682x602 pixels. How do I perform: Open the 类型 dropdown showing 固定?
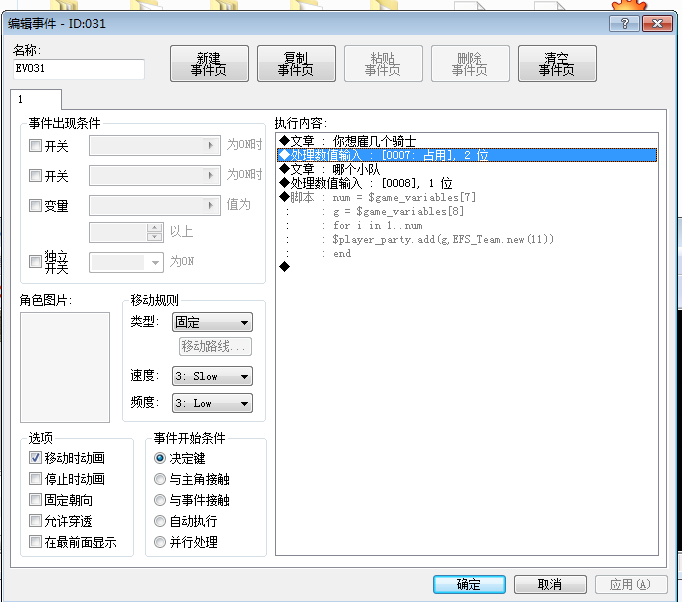click(212, 322)
